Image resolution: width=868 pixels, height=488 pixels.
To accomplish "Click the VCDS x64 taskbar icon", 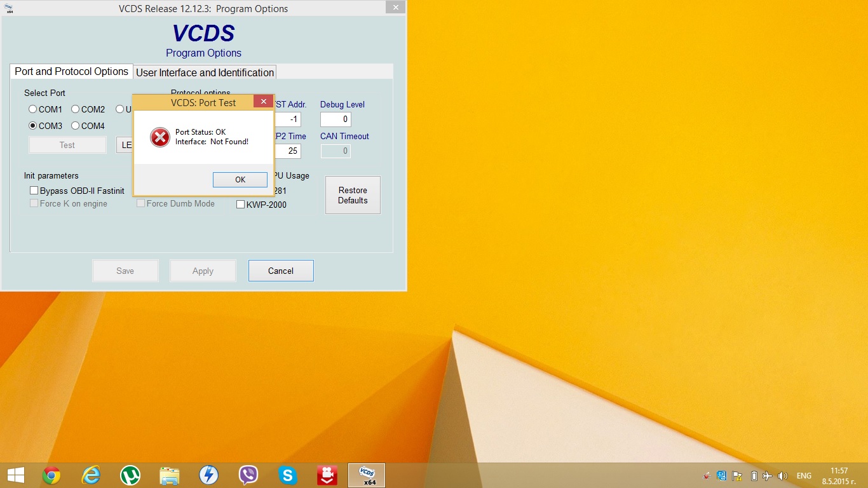I will (x=367, y=475).
